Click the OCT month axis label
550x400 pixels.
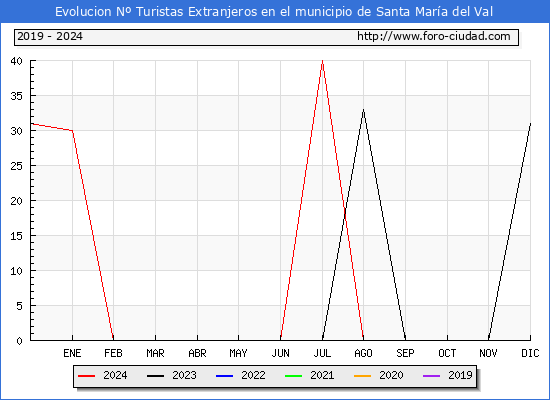(447, 353)
